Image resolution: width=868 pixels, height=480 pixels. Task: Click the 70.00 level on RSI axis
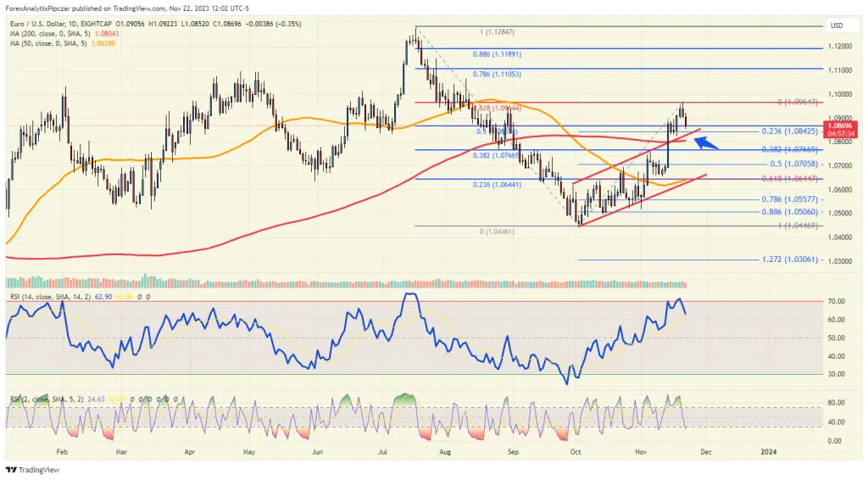point(837,302)
